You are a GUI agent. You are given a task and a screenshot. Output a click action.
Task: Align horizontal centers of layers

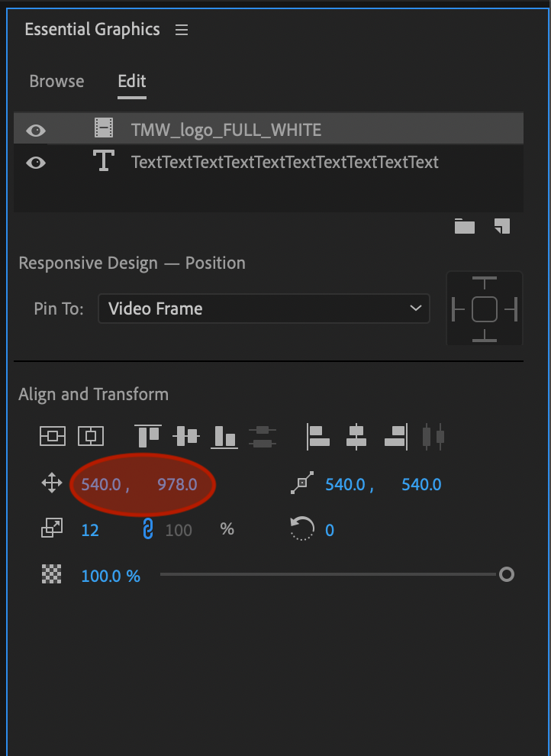coord(356,436)
